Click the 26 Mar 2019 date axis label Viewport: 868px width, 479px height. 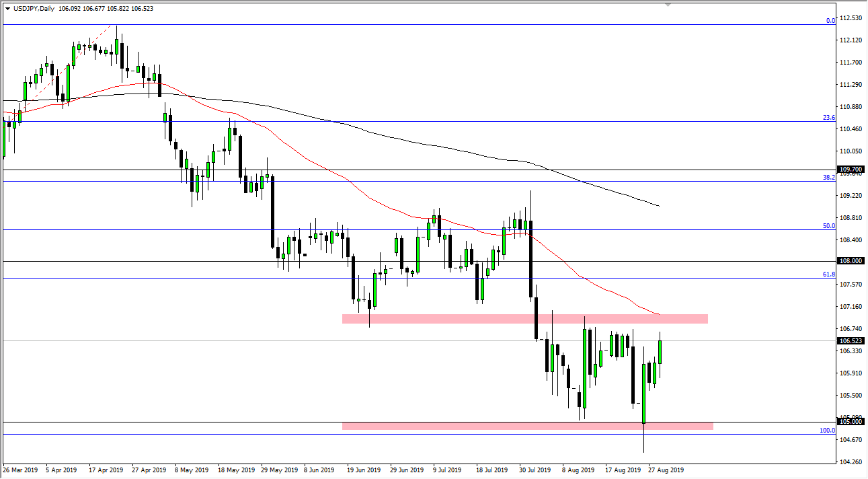pyautogui.click(x=22, y=470)
